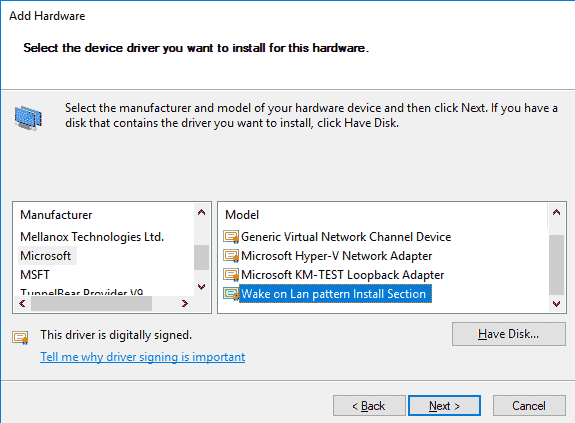
Task: Click the Model column header
Action: click(x=242, y=215)
